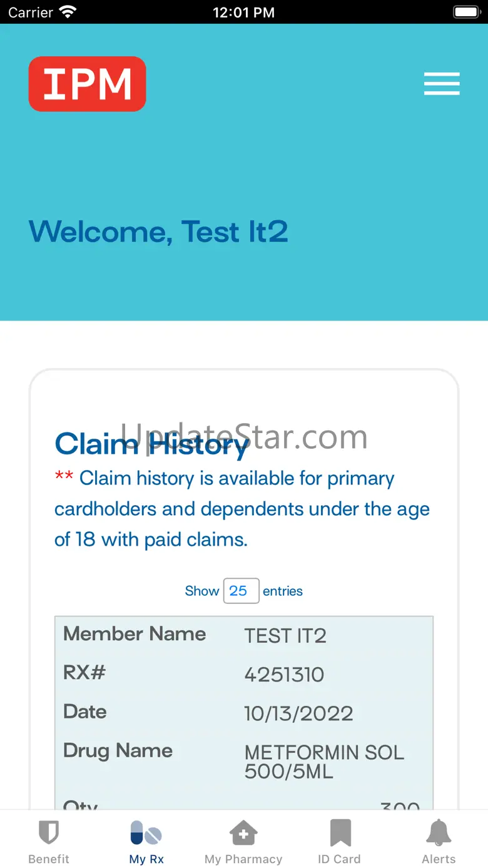View Alerts via the bell icon
The width and height of the screenshot is (488, 868).
439,834
